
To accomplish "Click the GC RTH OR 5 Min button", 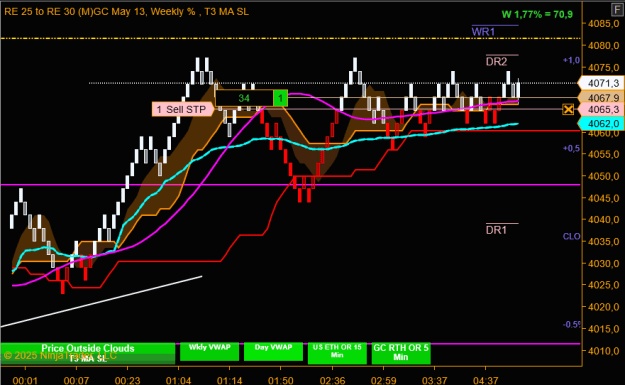I will [x=401, y=353].
